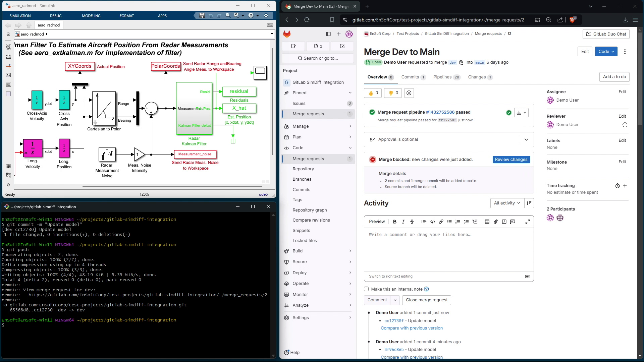Add a checklist in comment editor
This screenshot has width=644, height=362.
pos(466,222)
